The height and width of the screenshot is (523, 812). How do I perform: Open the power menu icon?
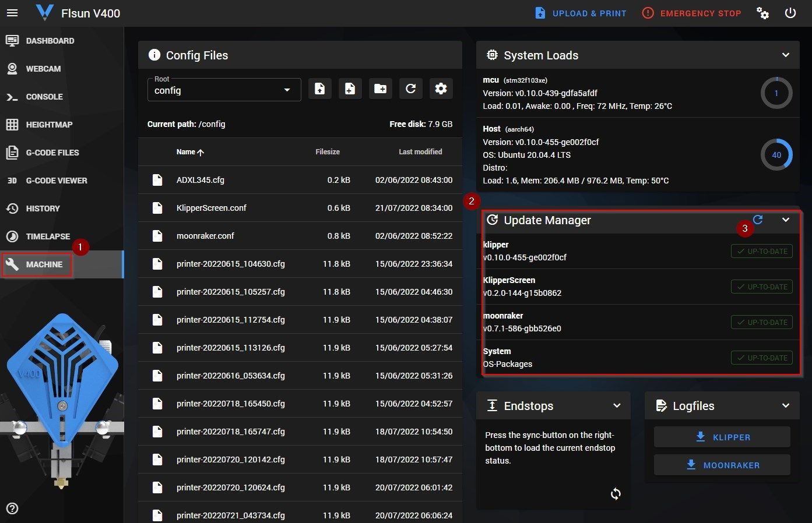[x=790, y=13]
